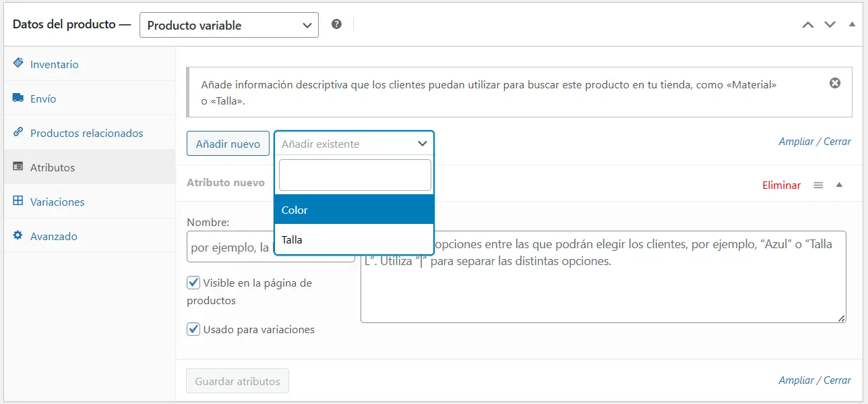Click the attribute search field in dropdown
Image resolution: width=868 pixels, height=404 pixels.
pyautogui.click(x=354, y=175)
